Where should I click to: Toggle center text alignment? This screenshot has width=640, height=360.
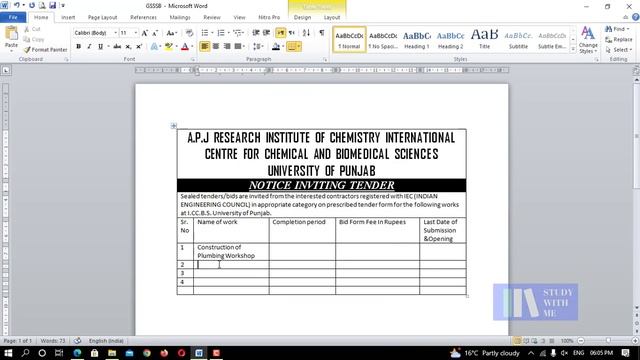pyautogui.click(x=216, y=47)
